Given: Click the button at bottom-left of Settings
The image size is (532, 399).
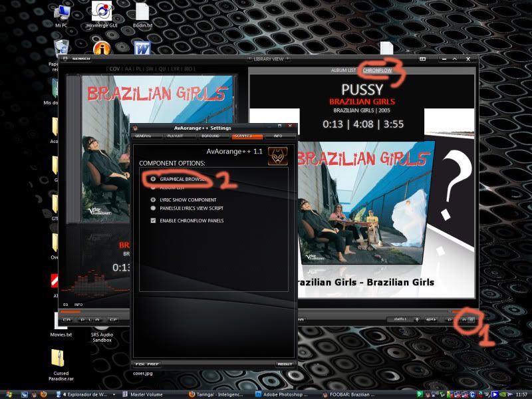Looking at the screenshot, I should point(147,364).
